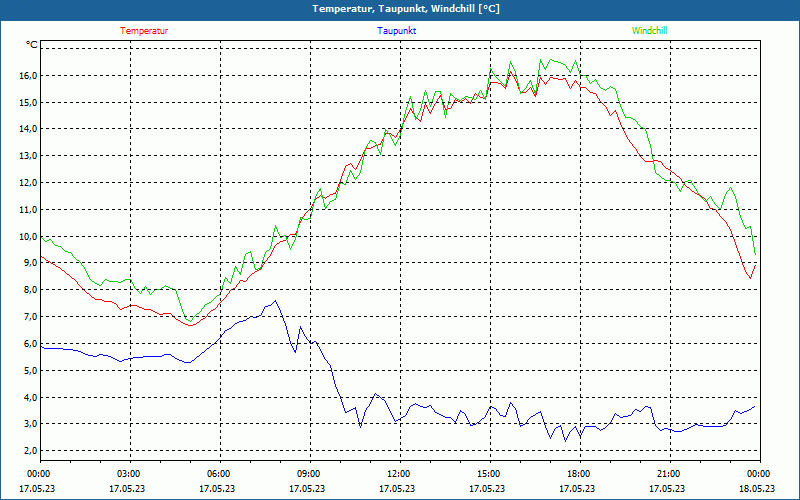Click the 17.05.23 date under 12:00

(x=397, y=488)
